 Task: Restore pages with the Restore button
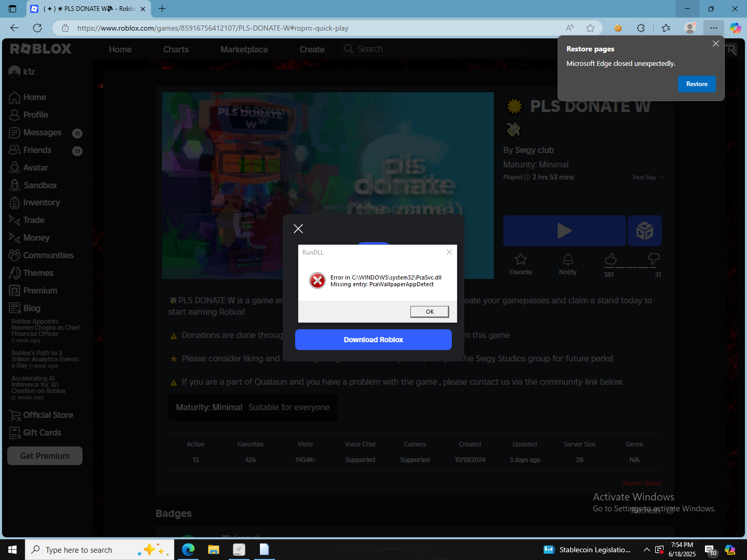[x=697, y=84]
